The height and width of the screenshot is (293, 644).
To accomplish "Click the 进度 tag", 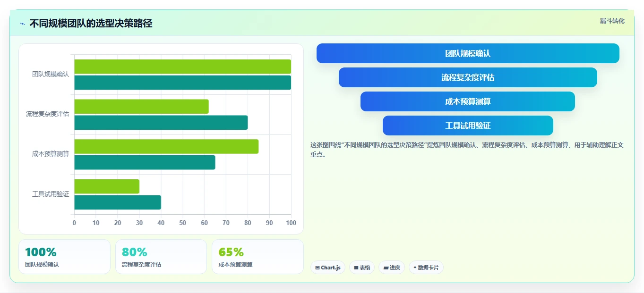I will click(x=392, y=268).
